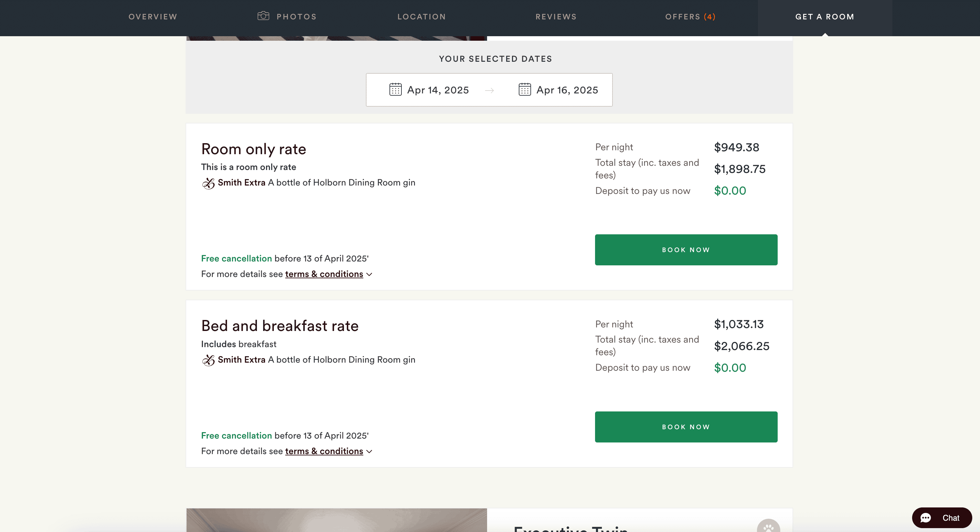Click the paw icon on Executive Twin
This screenshot has height=532, width=980.
[x=768, y=527]
